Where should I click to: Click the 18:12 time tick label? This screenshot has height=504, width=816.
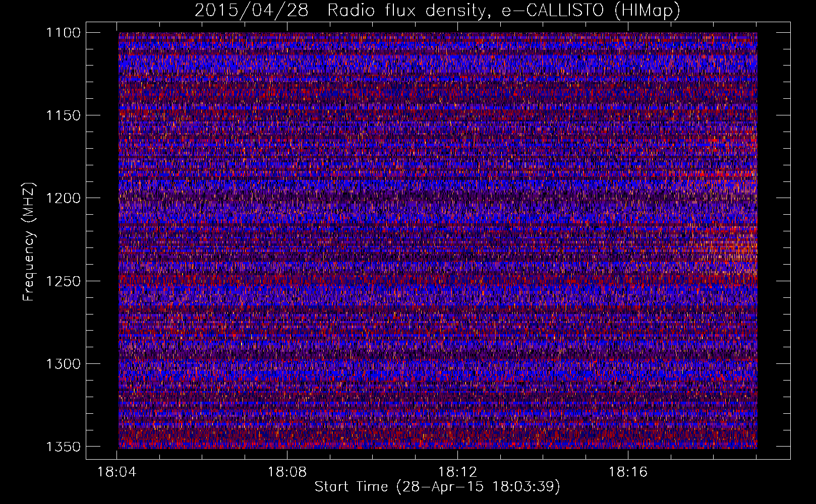pyautogui.click(x=457, y=472)
